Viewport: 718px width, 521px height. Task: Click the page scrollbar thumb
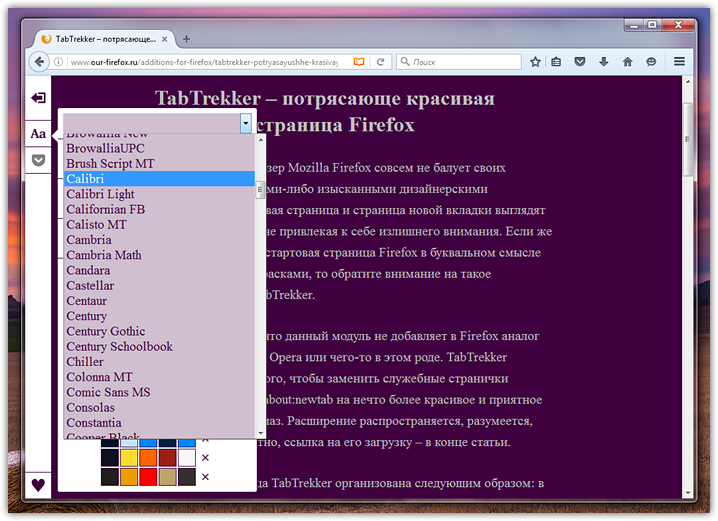coord(687,139)
